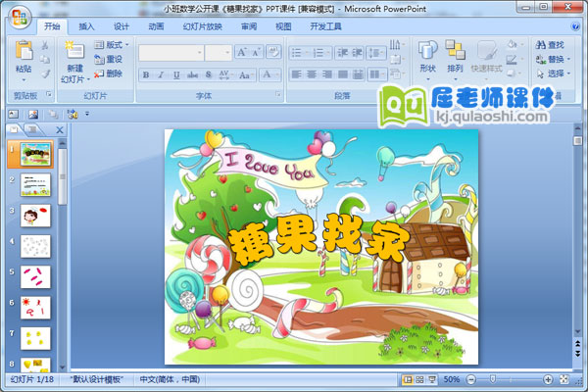Click the Previous Slide double arrow
The height and width of the screenshot is (392, 588).
[x=578, y=343]
